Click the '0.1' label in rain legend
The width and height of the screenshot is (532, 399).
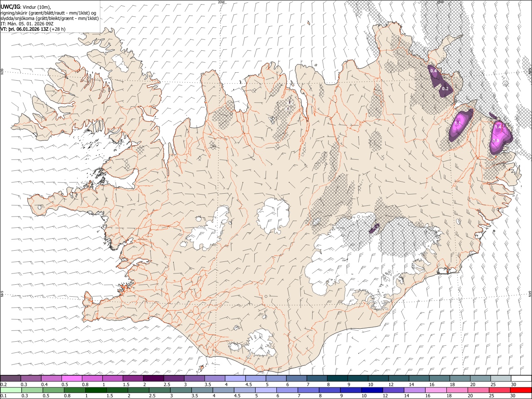click(4, 396)
